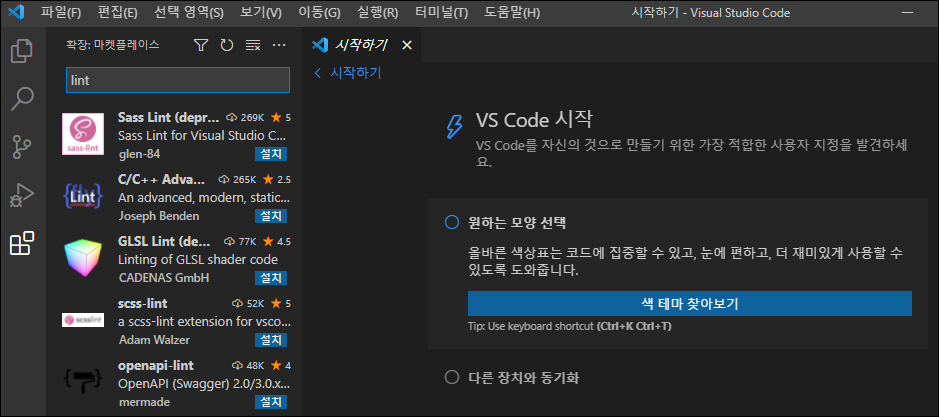Open the openapi-lint extension title

(x=156, y=365)
